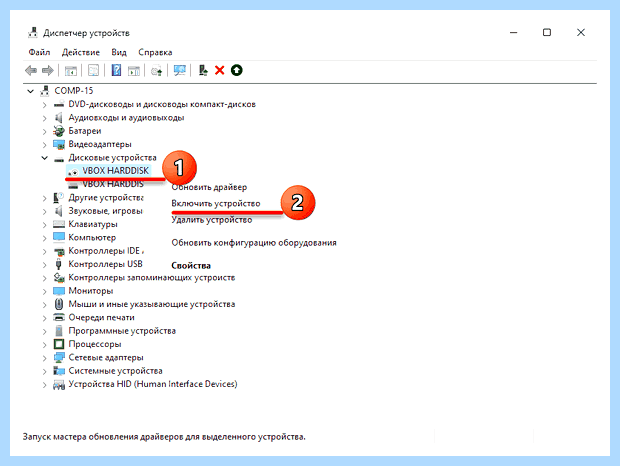This screenshot has width=620, height=466.
Task: Open the Действие menu
Action: click(81, 52)
